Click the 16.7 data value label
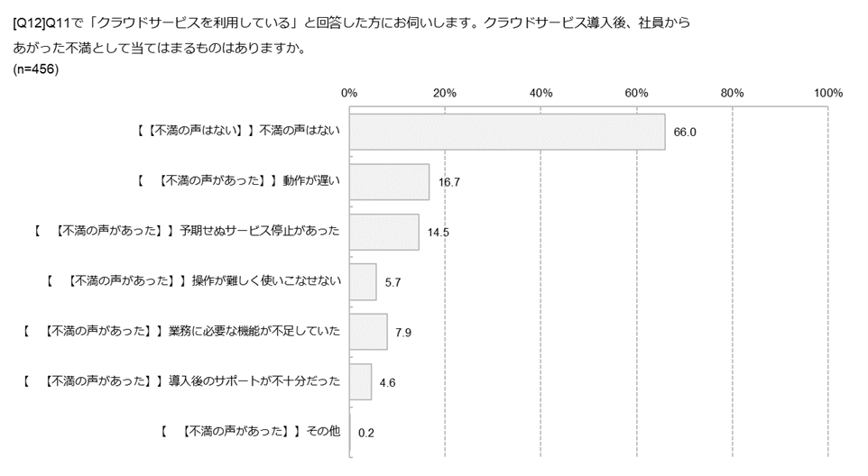This screenshot has width=868, height=476. [449, 182]
